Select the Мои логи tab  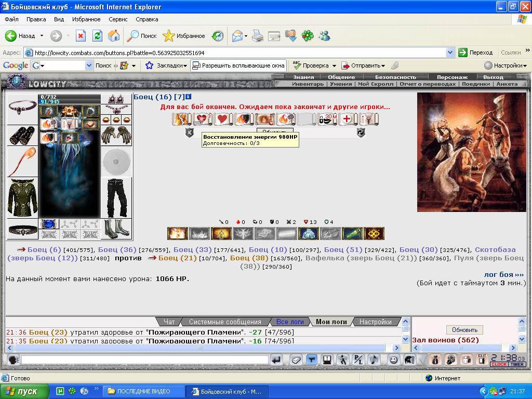click(331, 322)
